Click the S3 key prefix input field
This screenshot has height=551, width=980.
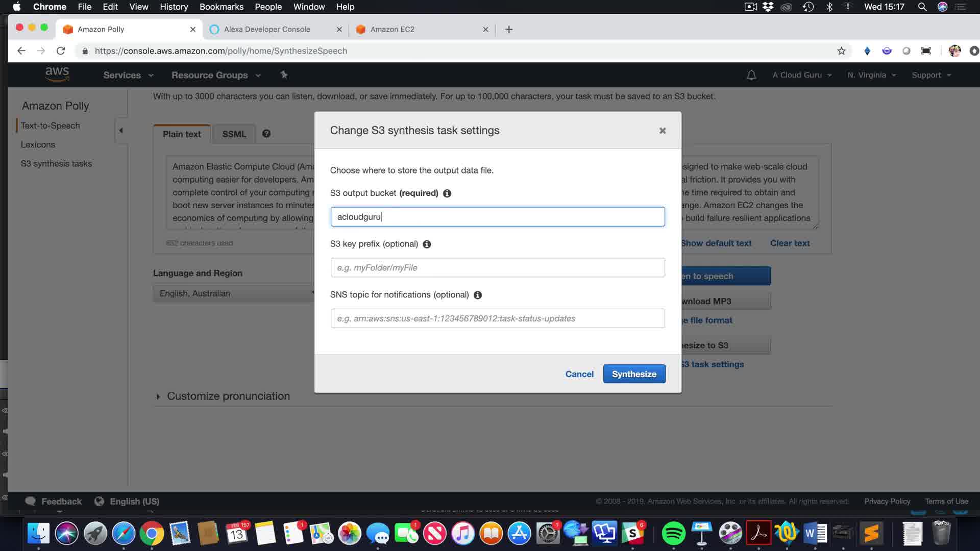[497, 268]
